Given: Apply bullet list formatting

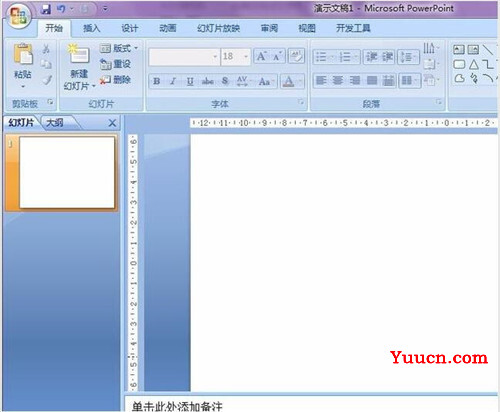Looking at the screenshot, I should coord(321,57).
